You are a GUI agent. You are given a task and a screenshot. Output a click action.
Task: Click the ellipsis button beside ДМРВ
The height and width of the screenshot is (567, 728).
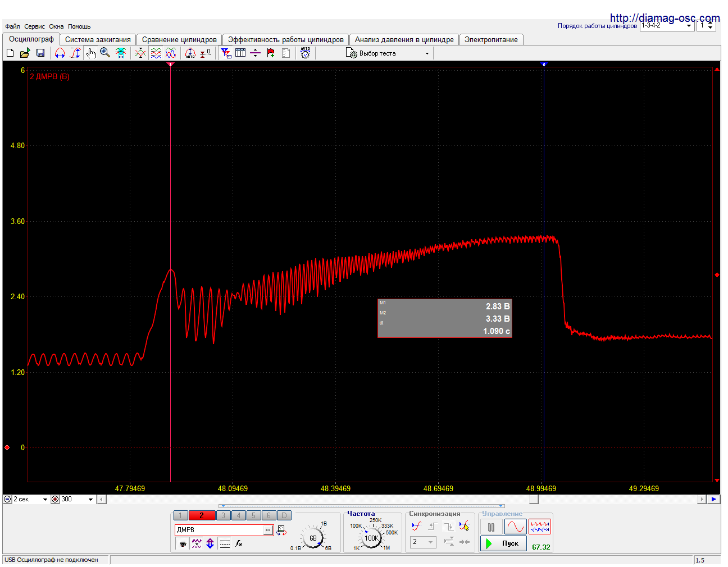click(268, 530)
